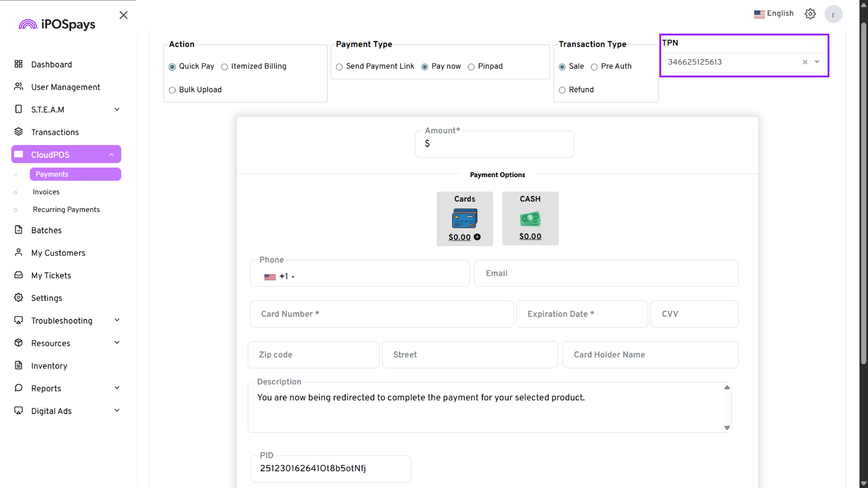Click the settings gear icon in header

click(810, 14)
